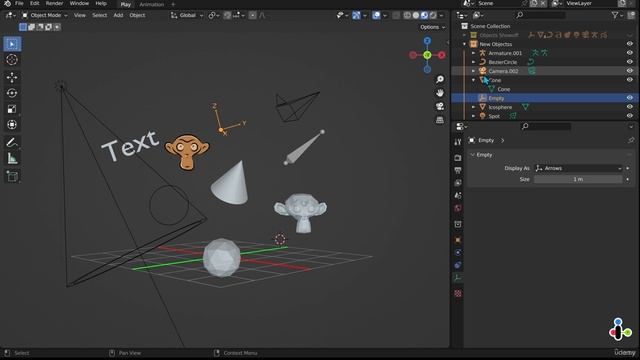This screenshot has height=360, width=640.
Task: Toggle X-ray in viewport header
Action: (396, 16)
